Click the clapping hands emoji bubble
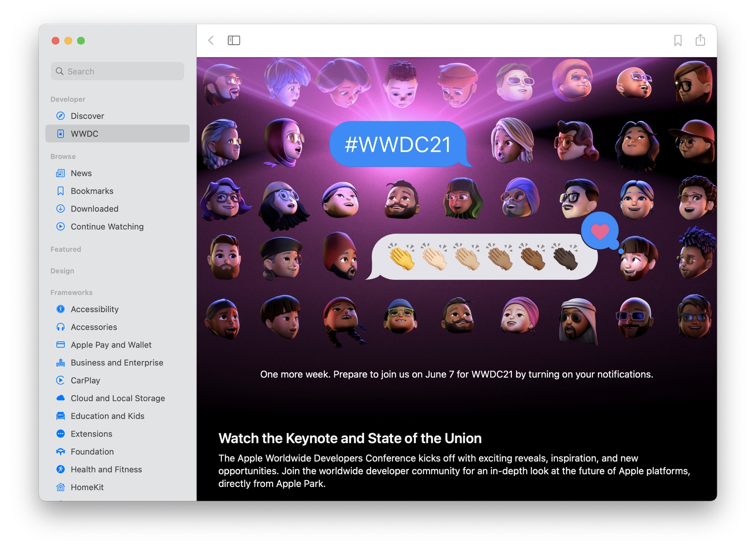 [483, 257]
